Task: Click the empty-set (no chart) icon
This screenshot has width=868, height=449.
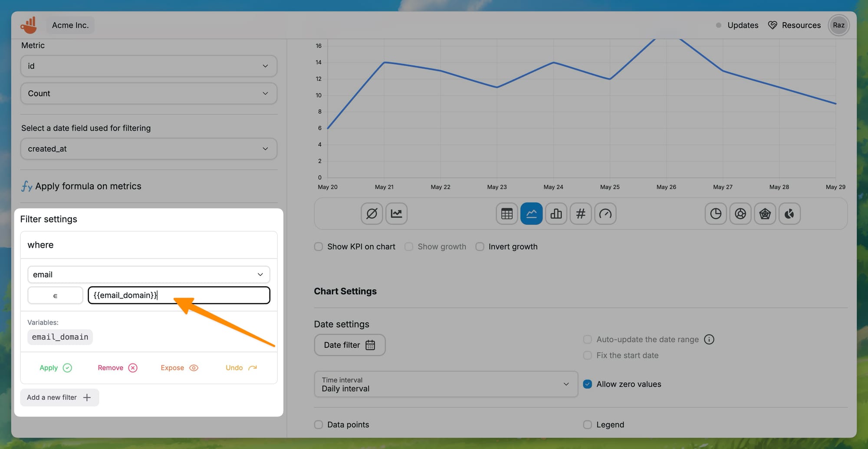Action: 372,213
